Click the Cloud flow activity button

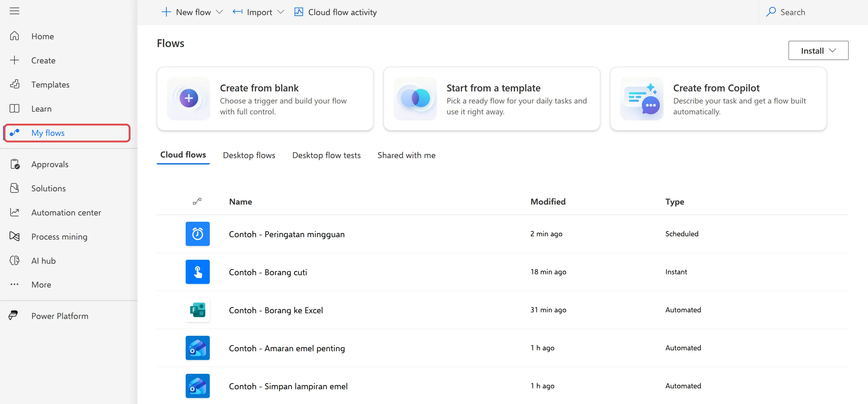(x=335, y=12)
